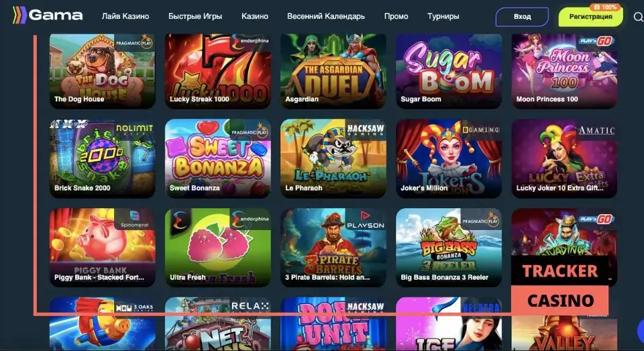Select Весенний Календарь in navigation
The image size is (644, 351).
(x=326, y=16)
